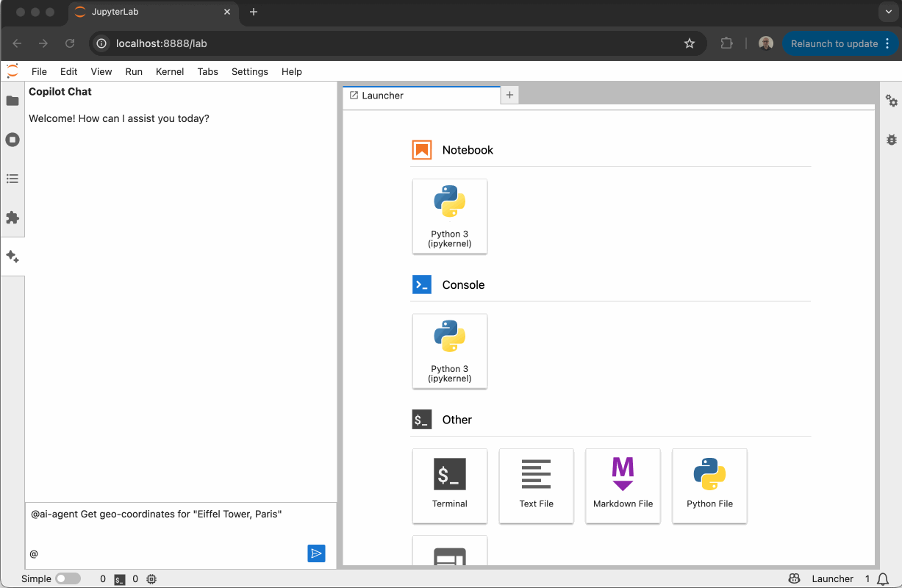Image resolution: width=902 pixels, height=588 pixels.
Task: Select the JupyterLab browser tab
Action: (x=154, y=12)
